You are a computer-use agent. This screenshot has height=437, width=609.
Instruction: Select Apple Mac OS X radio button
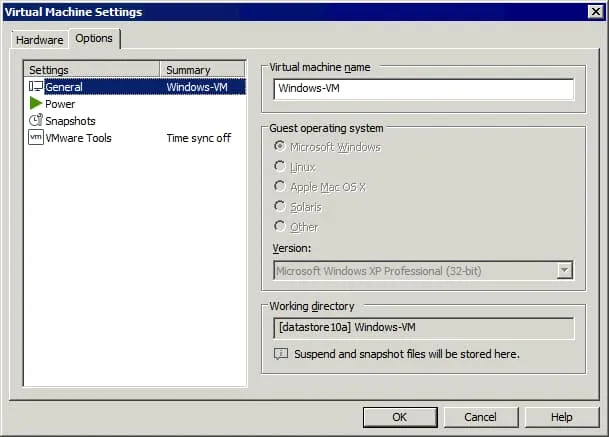click(x=280, y=186)
